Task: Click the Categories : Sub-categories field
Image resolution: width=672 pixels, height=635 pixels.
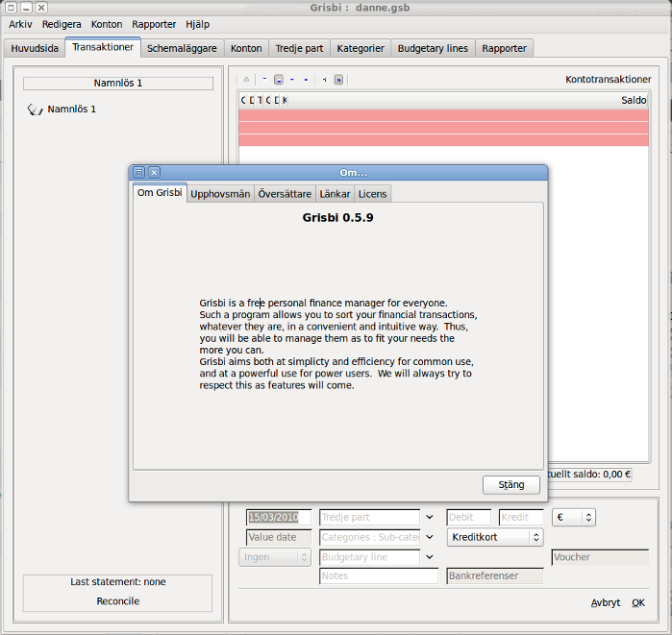Action: click(x=370, y=537)
